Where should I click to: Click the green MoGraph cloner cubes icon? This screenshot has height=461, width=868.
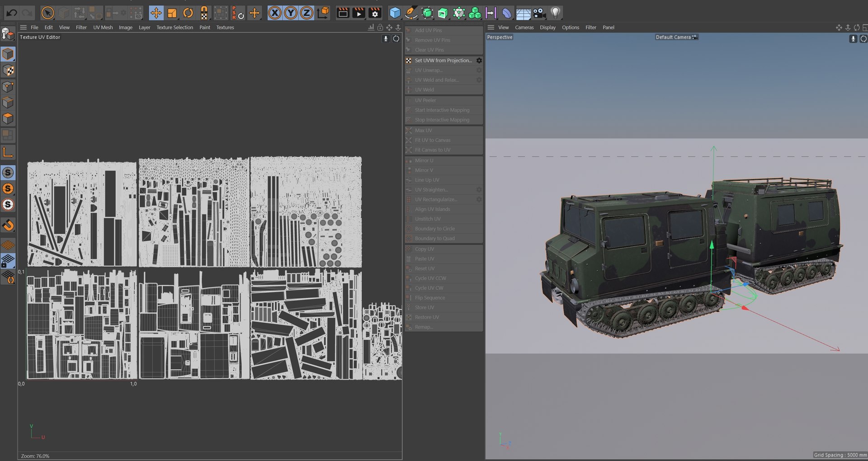(x=475, y=13)
